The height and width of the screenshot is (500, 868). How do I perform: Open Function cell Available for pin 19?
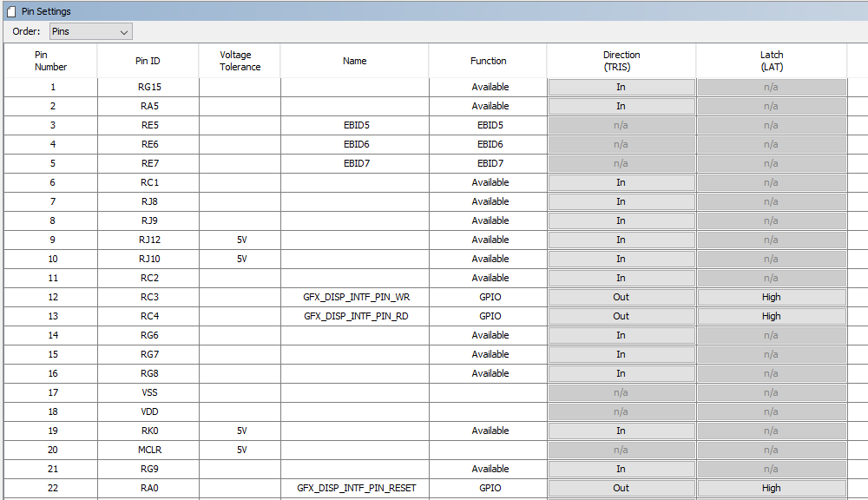489,431
